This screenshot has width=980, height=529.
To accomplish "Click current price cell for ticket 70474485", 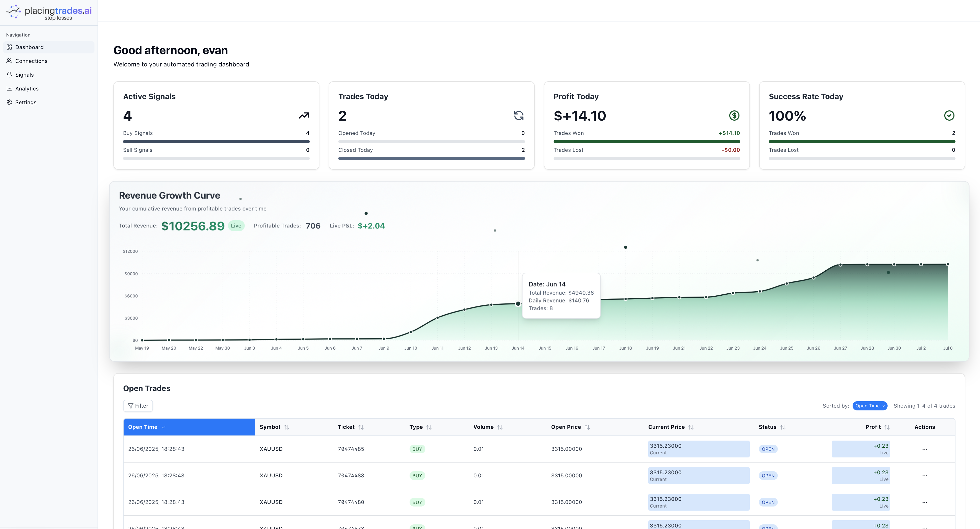I will (698, 450).
